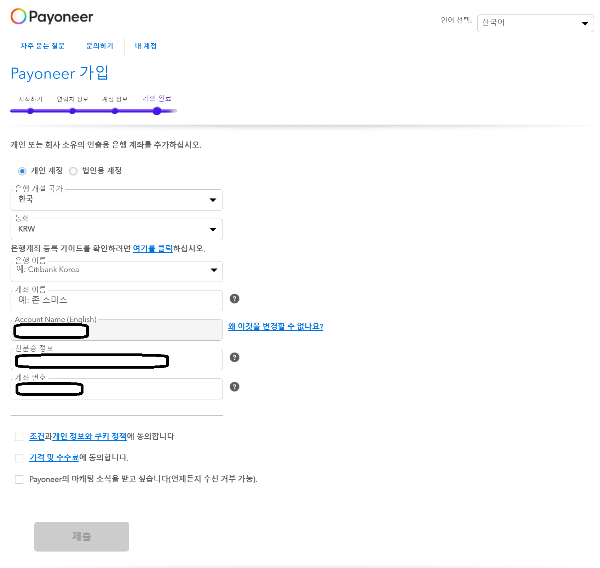Open the currency dropdown showing KRW
The height and width of the screenshot is (568, 600).
pos(116,229)
